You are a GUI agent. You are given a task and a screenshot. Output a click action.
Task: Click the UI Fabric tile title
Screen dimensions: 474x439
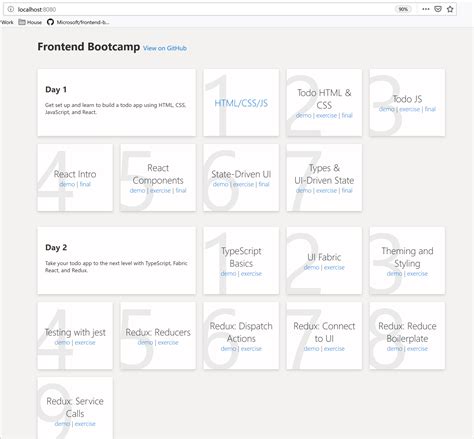tap(324, 257)
